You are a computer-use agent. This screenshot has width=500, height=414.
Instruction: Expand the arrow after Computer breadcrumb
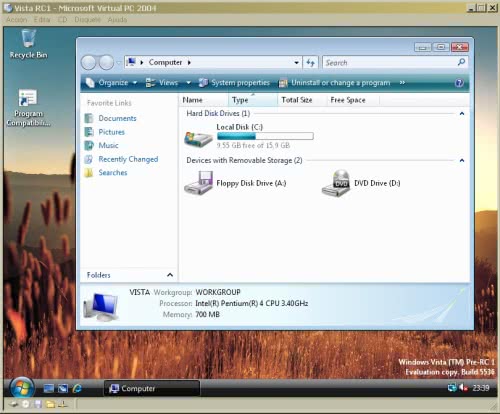pyautogui.click(x=189, y=62)
